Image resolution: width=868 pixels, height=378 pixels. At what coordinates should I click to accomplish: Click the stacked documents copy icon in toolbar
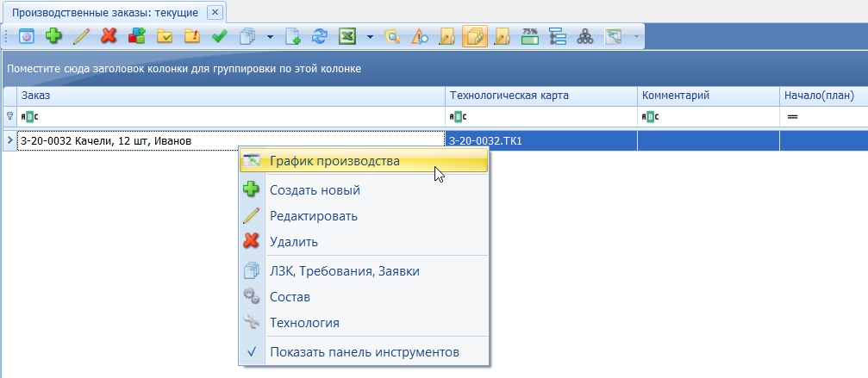pyautogui.click(x=247, y=37)
